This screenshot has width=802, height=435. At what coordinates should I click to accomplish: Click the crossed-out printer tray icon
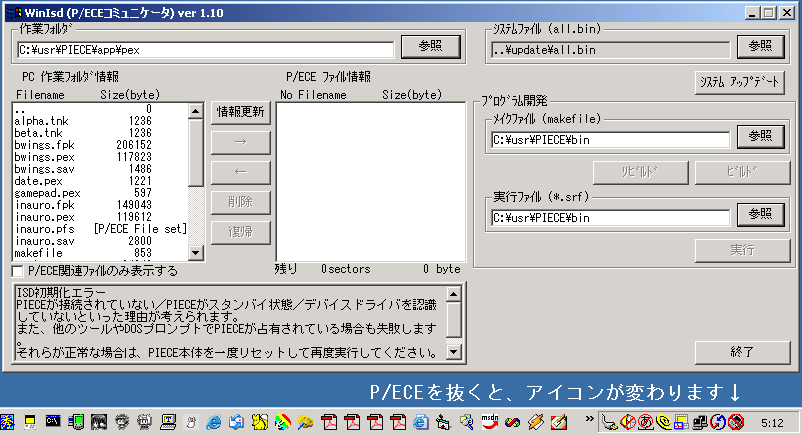(x=736, y=422)
